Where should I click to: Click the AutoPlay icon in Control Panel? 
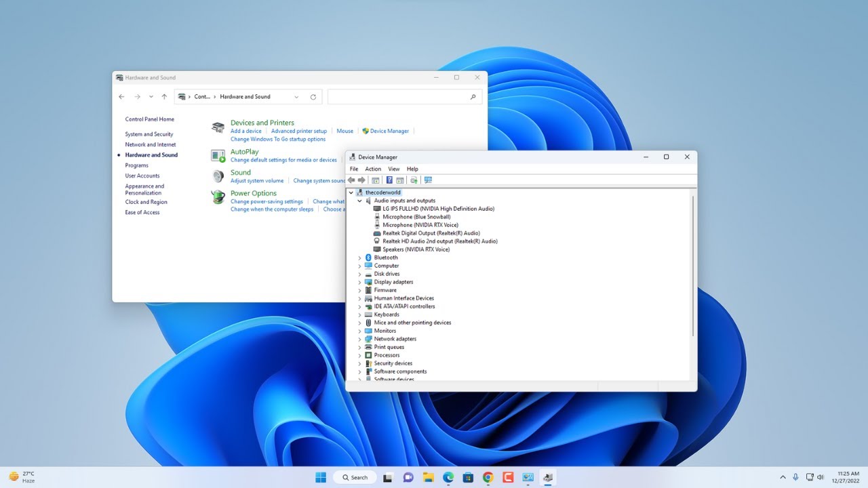point(218,155)
